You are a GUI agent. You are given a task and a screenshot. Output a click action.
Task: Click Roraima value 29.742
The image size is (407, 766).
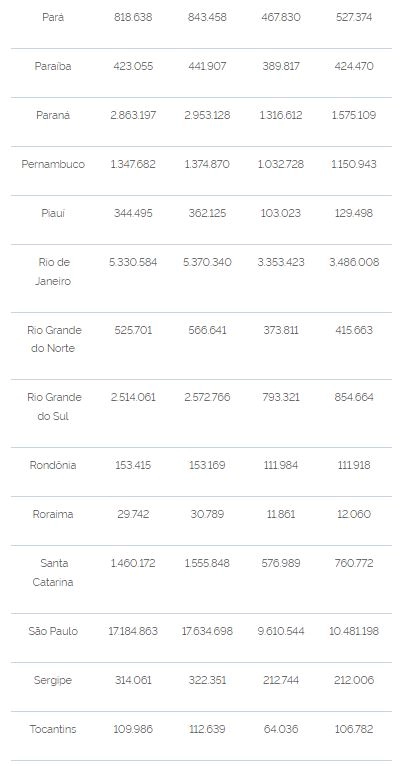[133, 514]
